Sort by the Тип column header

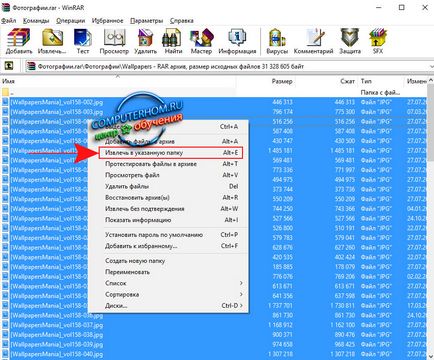[380, 81]
